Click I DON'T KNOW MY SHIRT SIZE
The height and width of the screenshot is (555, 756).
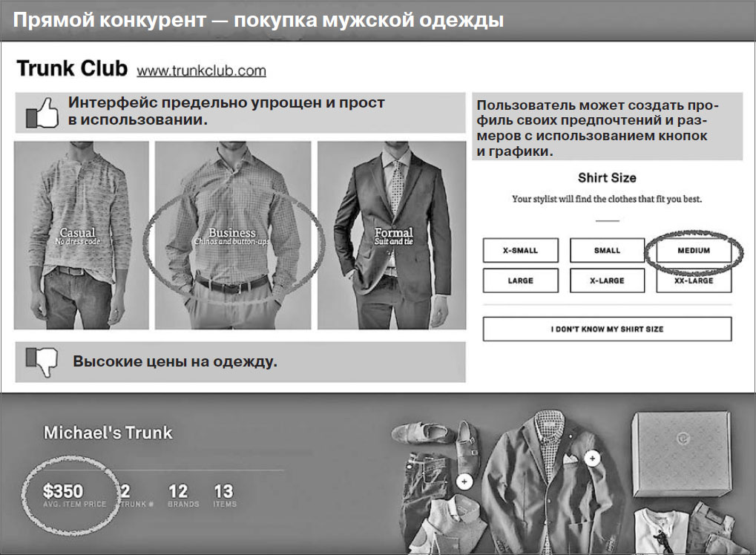[607, 329]
